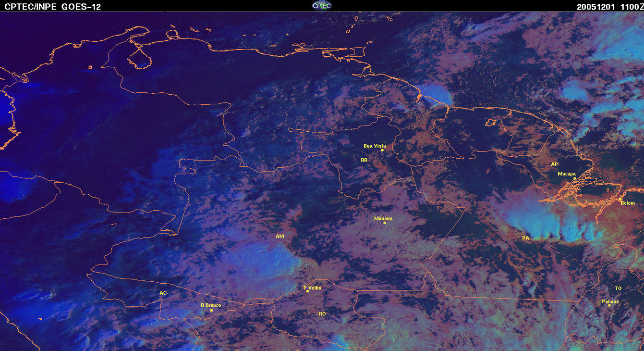644x351 pixels.
Task: Click the CPTEC logo in the header
Action: 322,5
